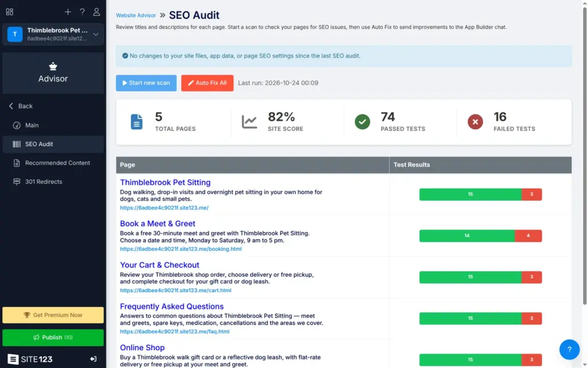Click Get Premium Now button
This screenshot has width=588, height=368.
pyautogui.click(x=53, y=315)
